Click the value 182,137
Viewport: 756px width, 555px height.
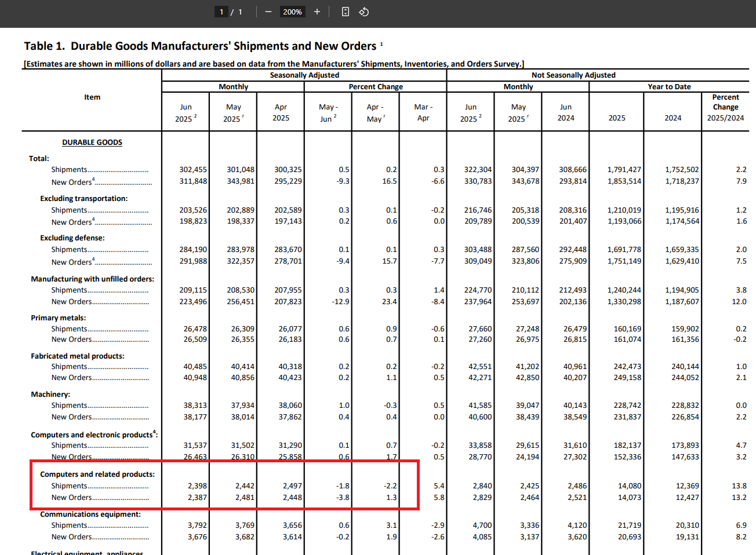tap(628, 446)
